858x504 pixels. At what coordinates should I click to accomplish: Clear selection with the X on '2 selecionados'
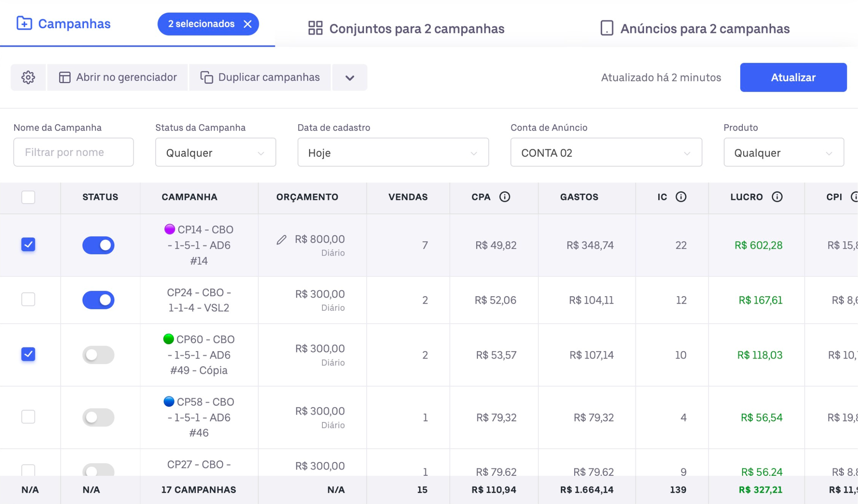pos(248,24)
